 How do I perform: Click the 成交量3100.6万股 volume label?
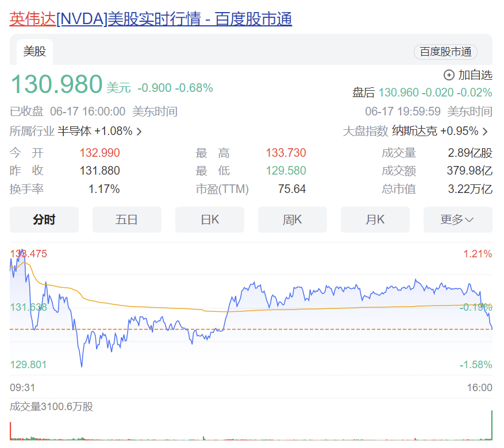click(51, 407)
